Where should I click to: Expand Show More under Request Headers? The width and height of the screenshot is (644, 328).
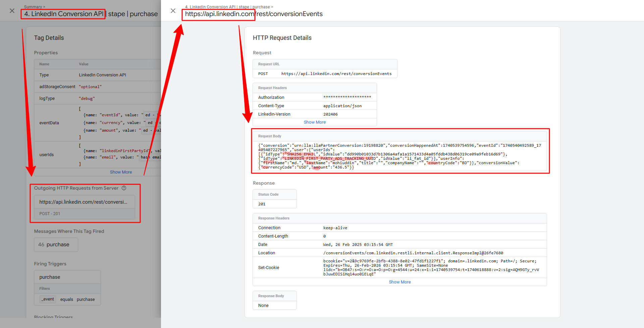[x=314, y=122]
